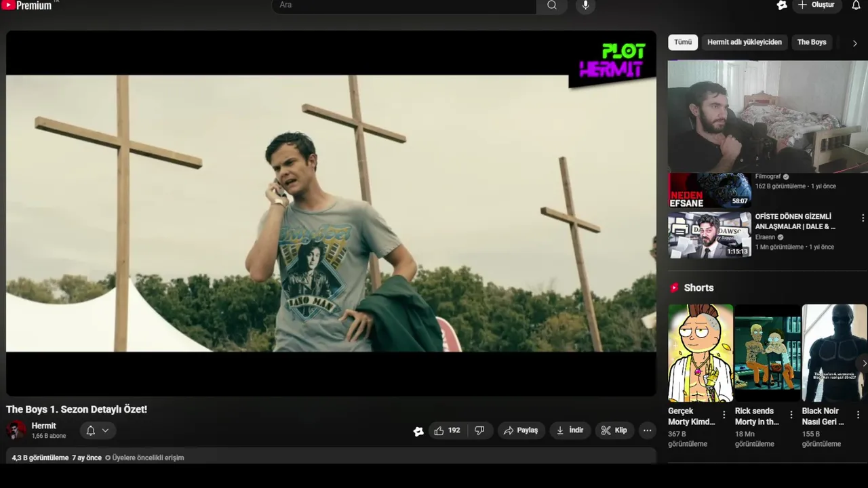
Task: Open options for Black Noir short
Action: click(x=858, y=415)
